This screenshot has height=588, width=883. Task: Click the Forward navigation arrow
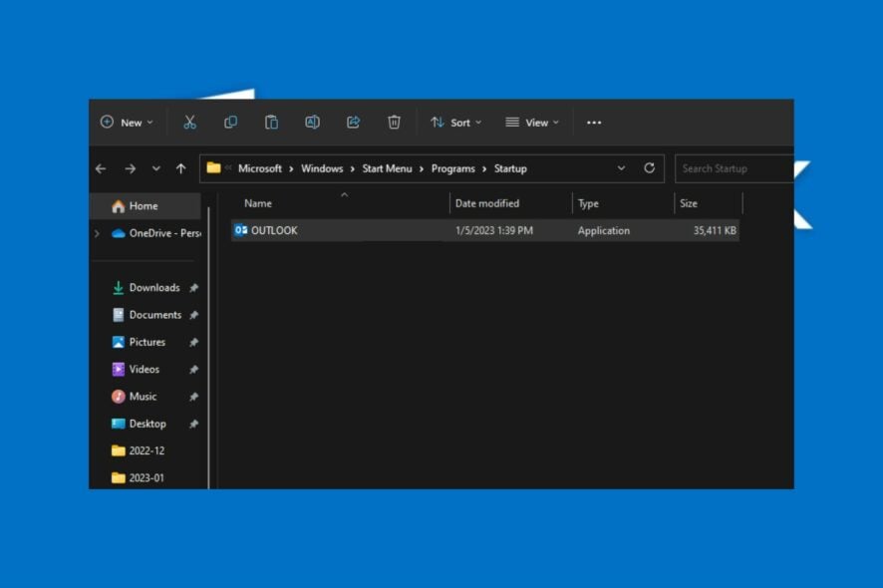pos(128,168)
